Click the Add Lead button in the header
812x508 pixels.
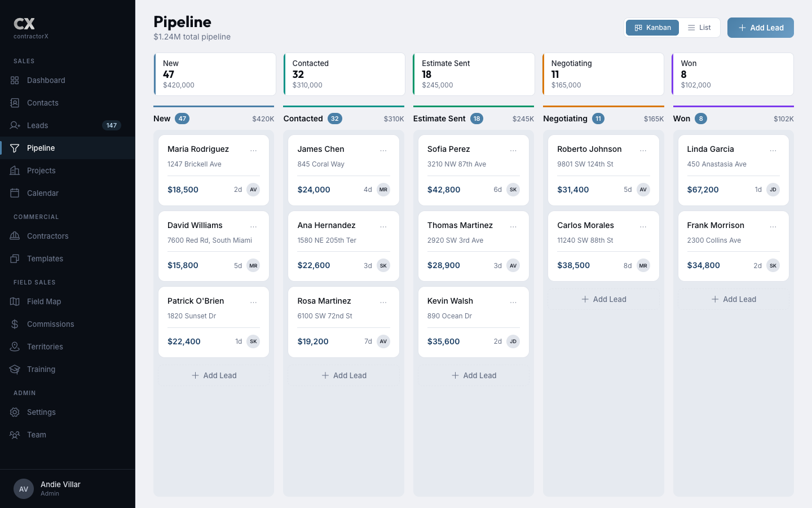pyautogui.click(x=760, y=27)
